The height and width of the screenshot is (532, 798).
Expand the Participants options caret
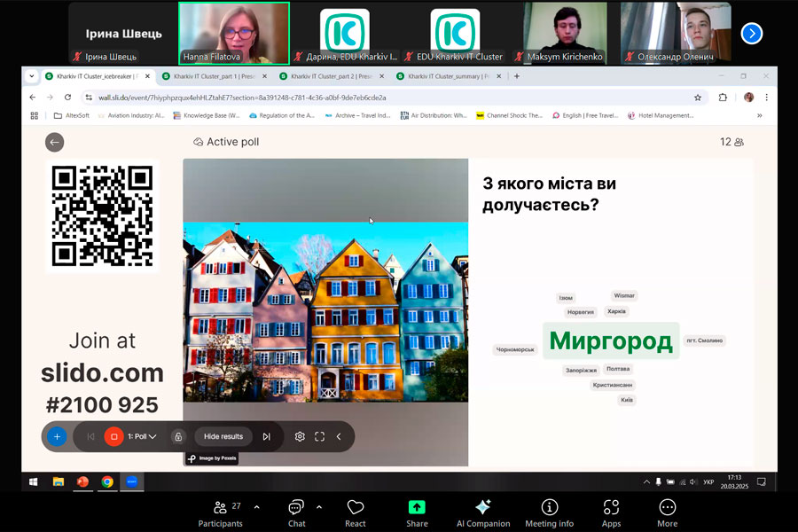click(x=256, y=507)
